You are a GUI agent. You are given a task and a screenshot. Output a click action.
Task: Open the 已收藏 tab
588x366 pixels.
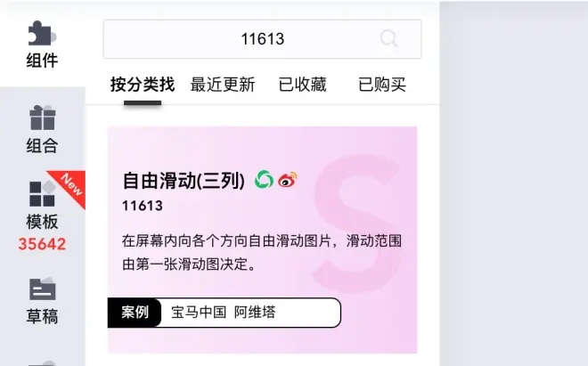(302, 85)
